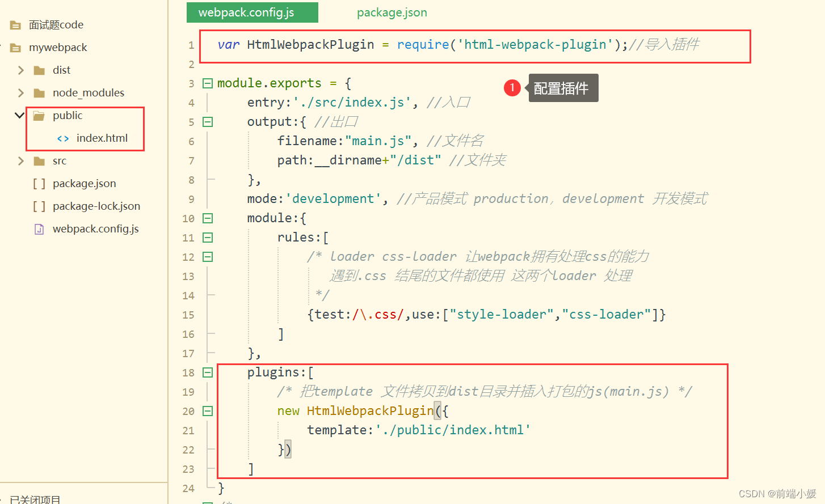Click module.exports on line 3

click(270, 83)
